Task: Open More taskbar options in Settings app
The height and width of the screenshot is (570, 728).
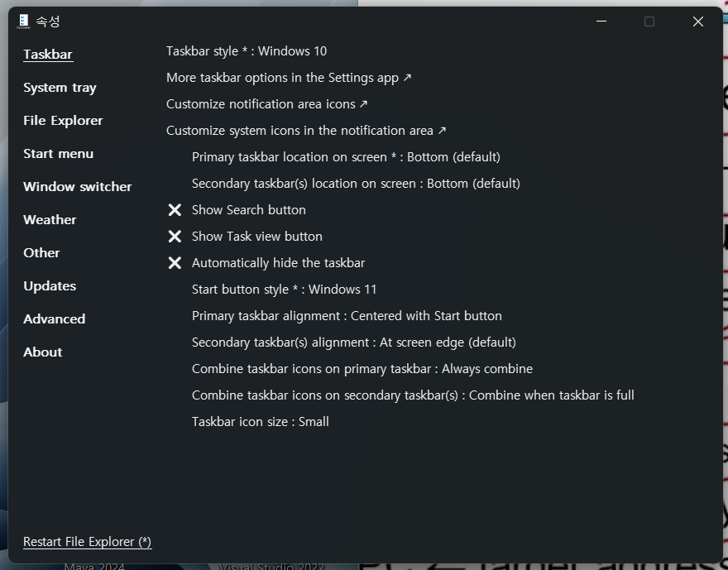Action: (x=289, y=78)
